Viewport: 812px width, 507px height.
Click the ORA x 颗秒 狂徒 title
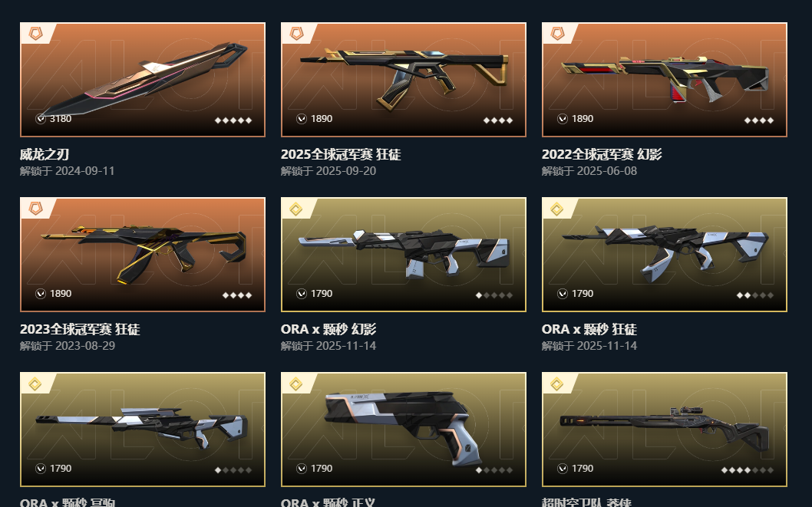pos(589,329)
